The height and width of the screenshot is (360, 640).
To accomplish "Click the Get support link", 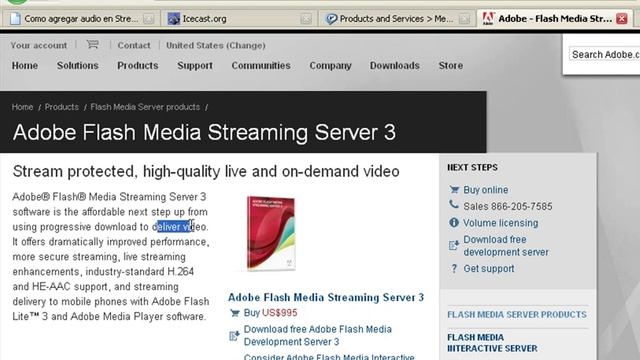I will tap(489, 269).
